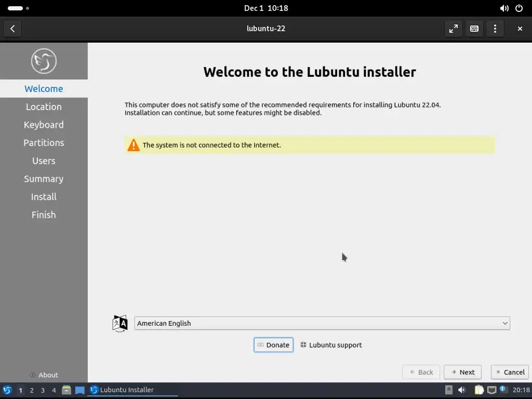Open the keyboard shortcuts menu button
Image resolution: width=532 pixels, height=399 pixels.
(x=474, y=29)
